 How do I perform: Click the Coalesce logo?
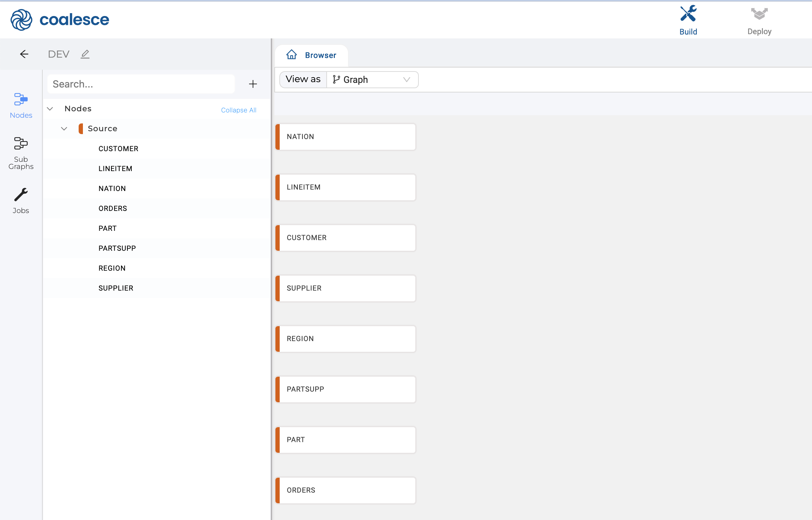60,20
